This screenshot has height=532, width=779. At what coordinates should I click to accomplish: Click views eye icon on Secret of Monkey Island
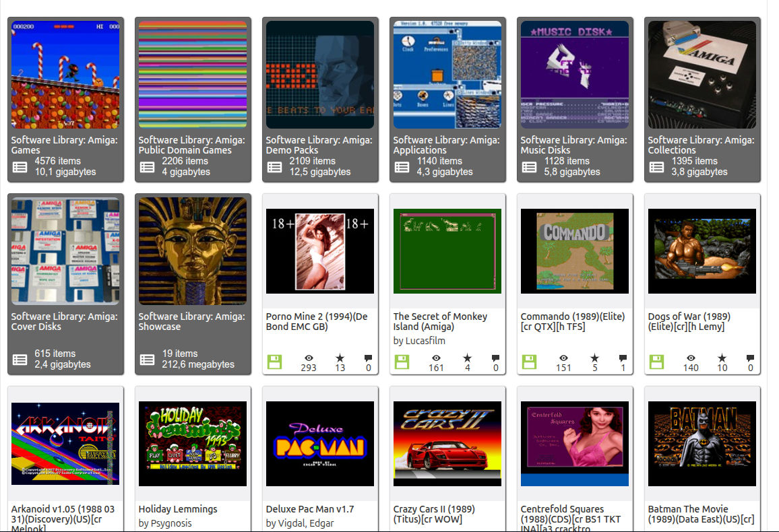436,358
